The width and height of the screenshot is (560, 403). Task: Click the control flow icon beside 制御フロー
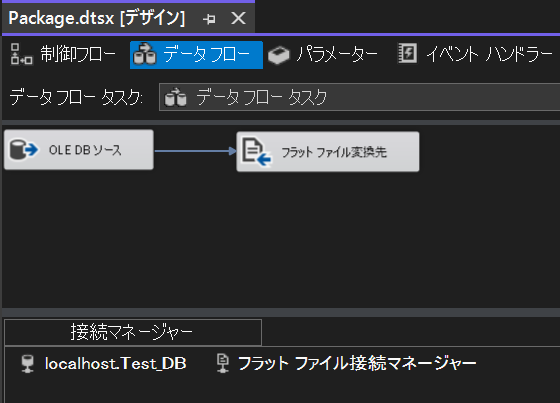click(21, 54)
